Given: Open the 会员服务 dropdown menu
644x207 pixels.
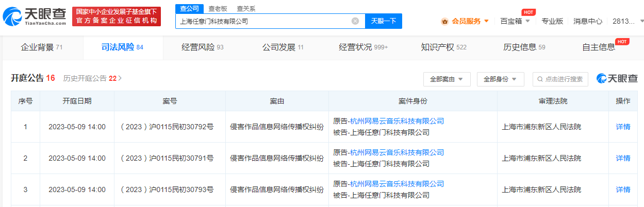Looking at the screenshot, I should click(x=465, y=21).
